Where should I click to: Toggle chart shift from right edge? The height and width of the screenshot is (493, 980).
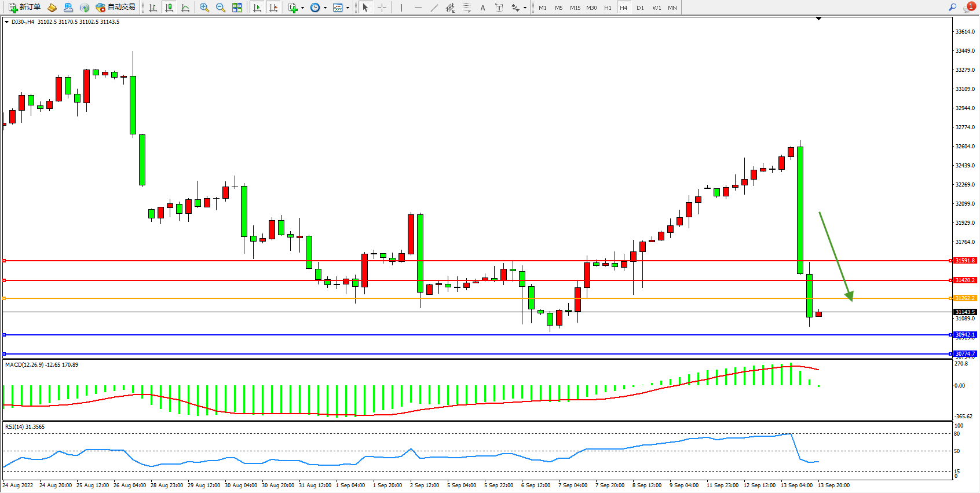[274, 8]
